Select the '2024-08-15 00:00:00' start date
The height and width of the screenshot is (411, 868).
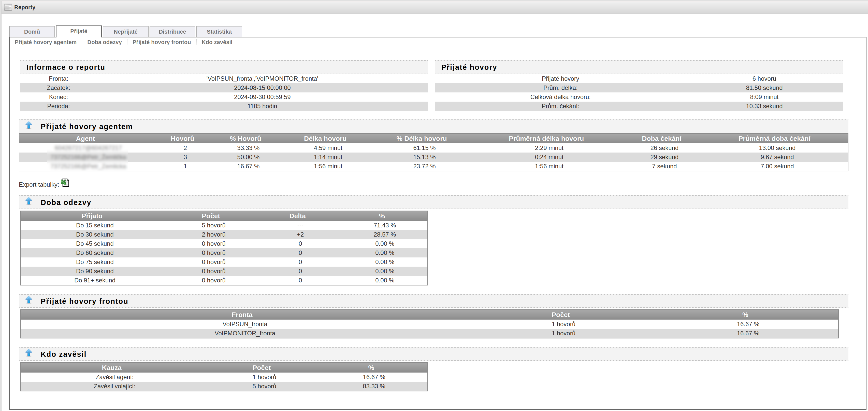(262, 88)
